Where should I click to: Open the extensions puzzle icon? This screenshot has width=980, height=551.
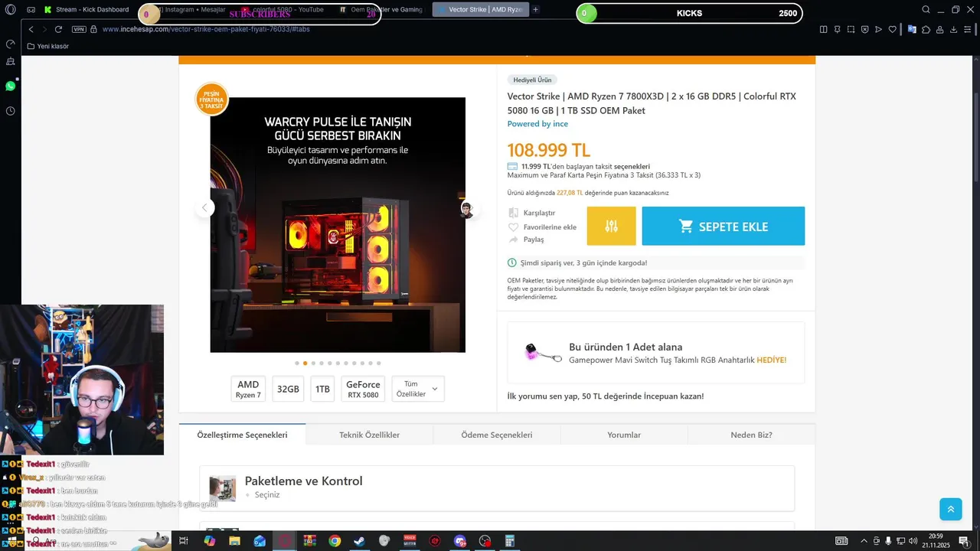(926, 29)
